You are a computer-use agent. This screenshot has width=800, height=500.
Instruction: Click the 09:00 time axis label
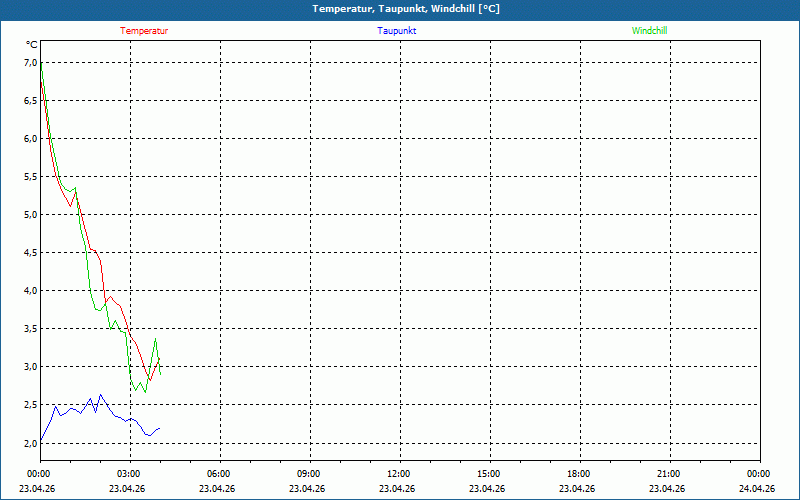coord(309,474)
